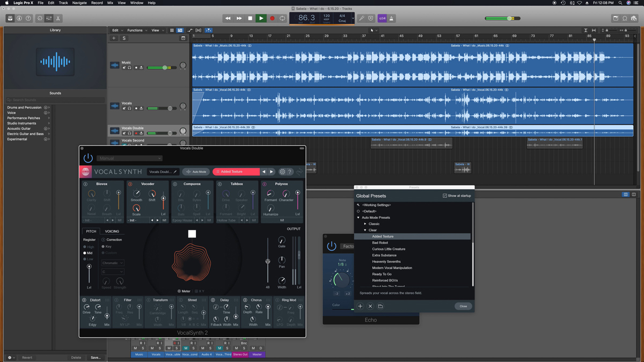Open Vocoder advanced settings sliders icon
The height and width of the screenshot is (362, 644).
pyautogui.click(x=164, y=220)
